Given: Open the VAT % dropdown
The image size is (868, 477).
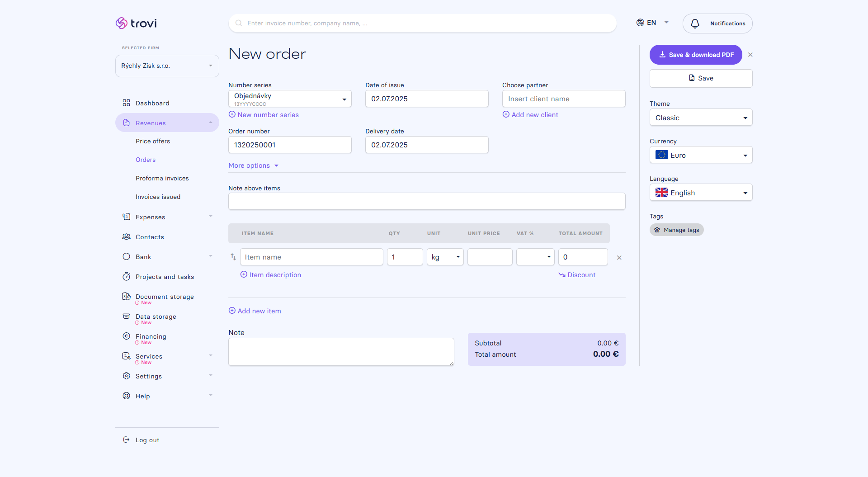Looking at the screenshot, I should 535,257.
